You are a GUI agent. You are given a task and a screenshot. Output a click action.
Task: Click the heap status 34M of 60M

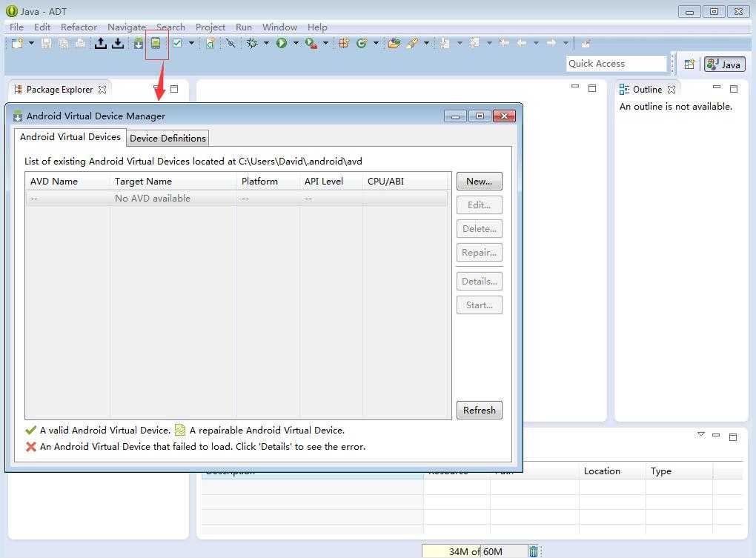475,552
